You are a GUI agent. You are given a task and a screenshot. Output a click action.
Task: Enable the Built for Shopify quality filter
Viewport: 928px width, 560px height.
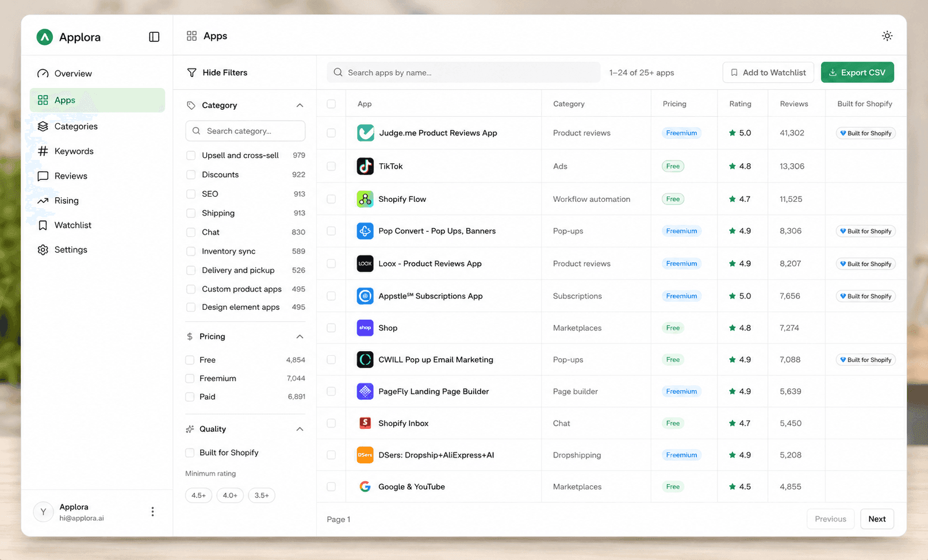click(x=190, y=452)
